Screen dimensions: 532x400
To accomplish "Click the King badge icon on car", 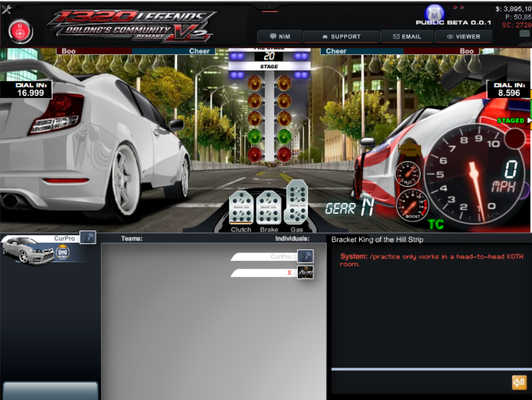I will click(x=63, y=252).
